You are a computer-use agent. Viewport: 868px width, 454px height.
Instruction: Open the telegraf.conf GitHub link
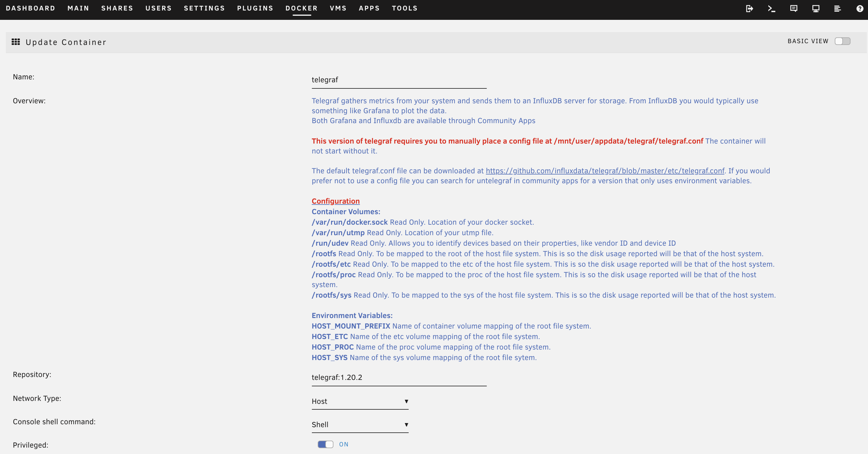point(605,171)
